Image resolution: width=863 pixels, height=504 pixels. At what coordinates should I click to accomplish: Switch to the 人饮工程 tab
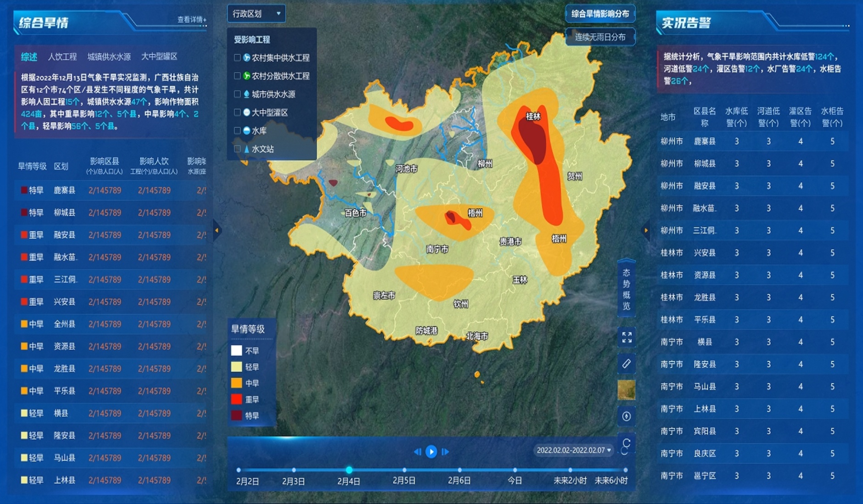tap(62, 56)
